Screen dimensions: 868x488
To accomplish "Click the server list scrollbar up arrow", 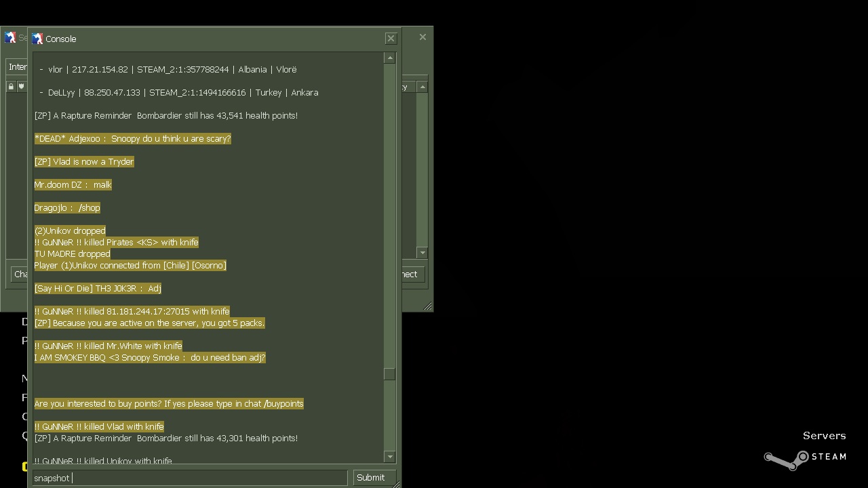I will [x=422, y=87].
